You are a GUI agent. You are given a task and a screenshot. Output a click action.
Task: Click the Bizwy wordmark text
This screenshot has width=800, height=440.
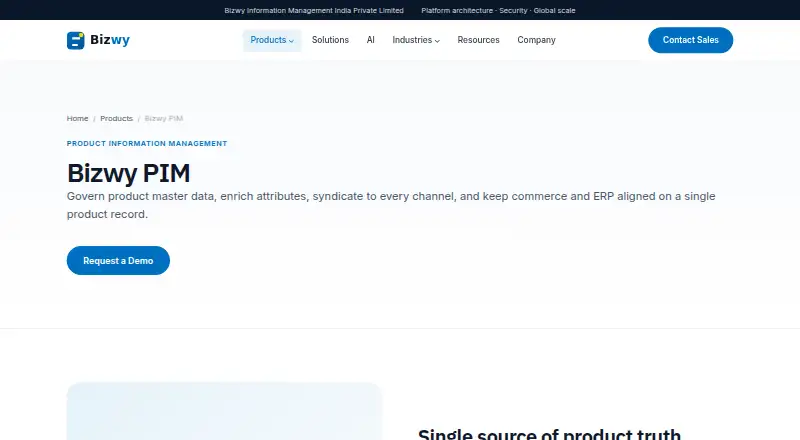110,40
